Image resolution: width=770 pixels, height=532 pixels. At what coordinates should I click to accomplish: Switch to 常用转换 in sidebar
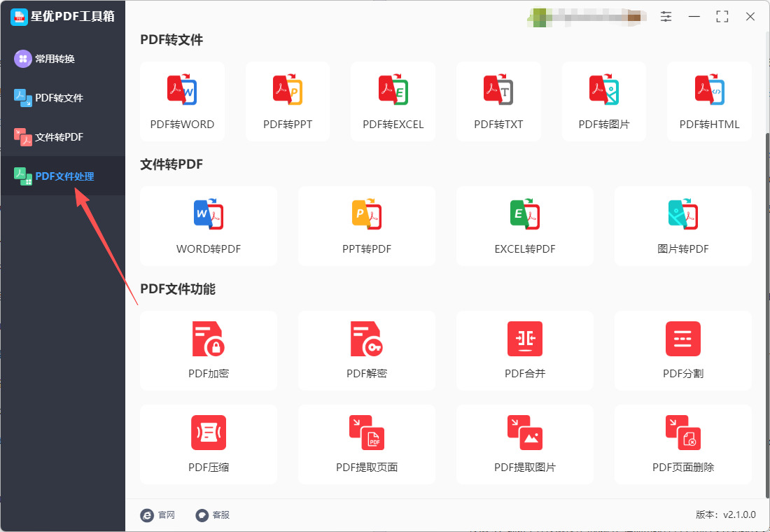pos(63,59)
